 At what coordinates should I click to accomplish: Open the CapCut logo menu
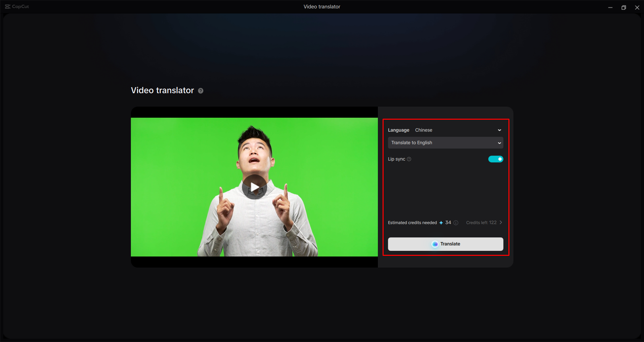pos(16,6)
